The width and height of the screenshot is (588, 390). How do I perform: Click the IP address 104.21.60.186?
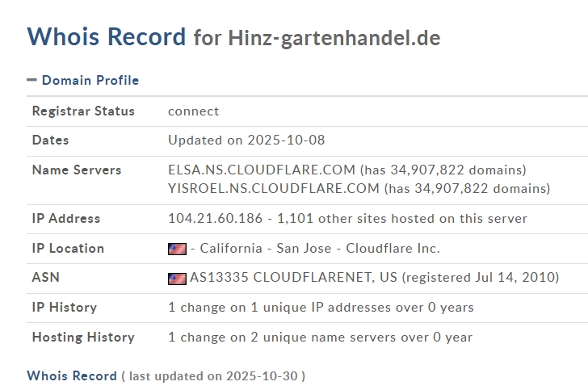click(x=215, y=218)
